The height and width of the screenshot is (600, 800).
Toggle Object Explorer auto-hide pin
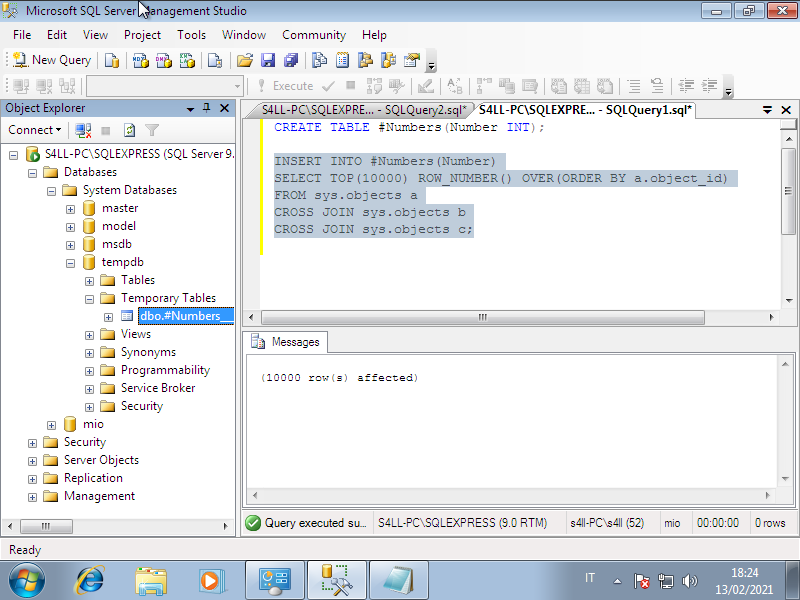(207, 108)
